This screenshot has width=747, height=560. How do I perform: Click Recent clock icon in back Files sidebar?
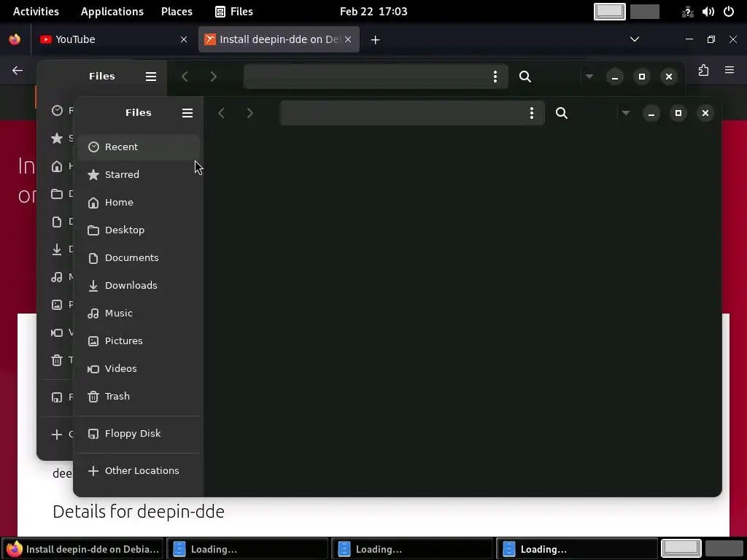(x=57, y=111)
